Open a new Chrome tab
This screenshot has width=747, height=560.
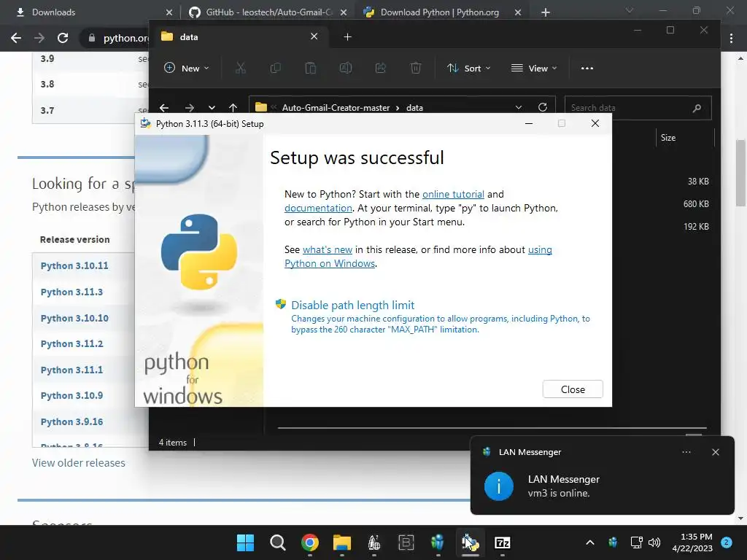546,12
